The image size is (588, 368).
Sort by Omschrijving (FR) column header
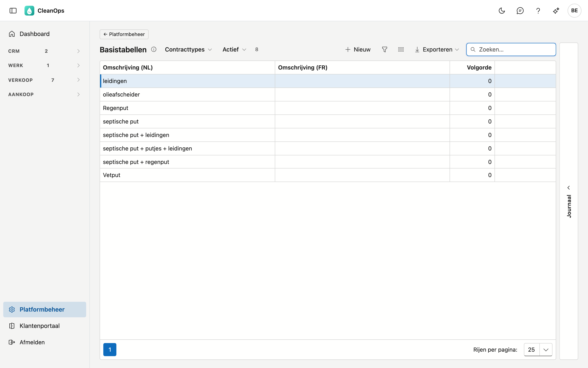(362, 67)
